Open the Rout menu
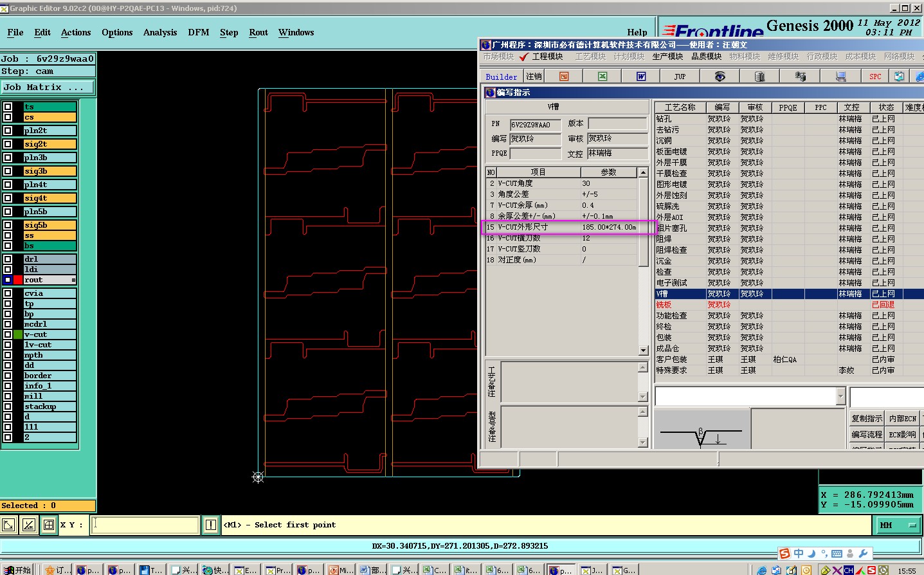The image size is (924, 575). coord(258,32)
